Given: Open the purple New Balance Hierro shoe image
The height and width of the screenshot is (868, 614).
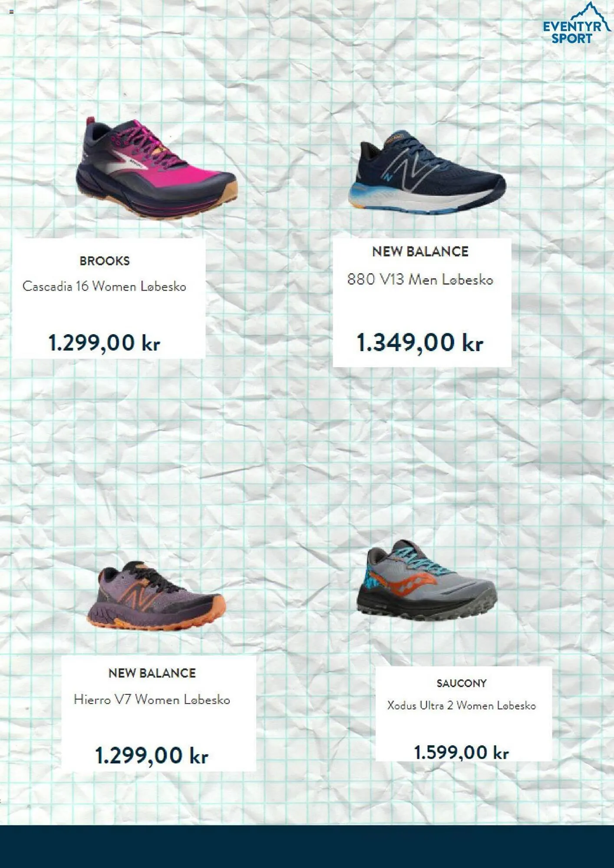Looking at the screenshot, I should pyautogui.click(x=156, y=595).
